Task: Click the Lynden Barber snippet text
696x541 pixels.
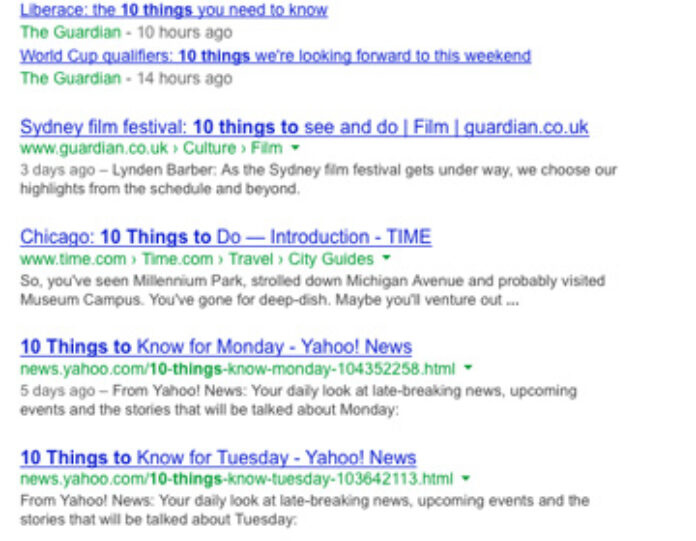Action: click(318, 179)
